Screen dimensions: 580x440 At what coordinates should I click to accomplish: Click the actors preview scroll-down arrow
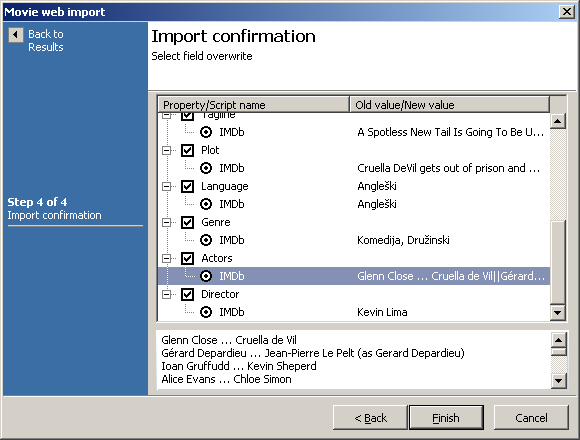559,380
